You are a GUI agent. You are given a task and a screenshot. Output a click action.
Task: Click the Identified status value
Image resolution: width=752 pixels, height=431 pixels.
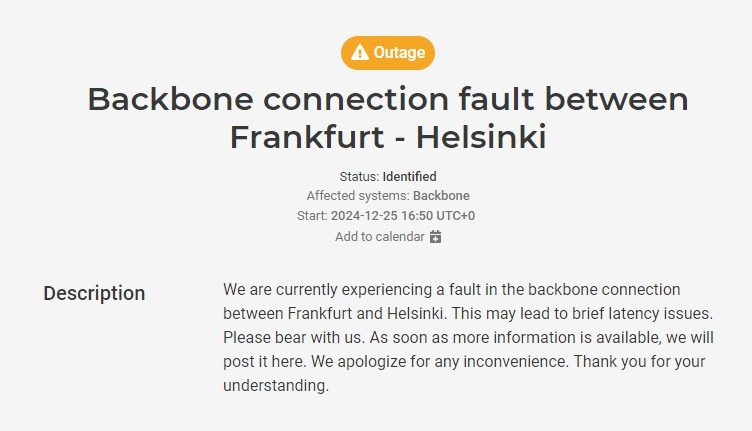(410, 176)
